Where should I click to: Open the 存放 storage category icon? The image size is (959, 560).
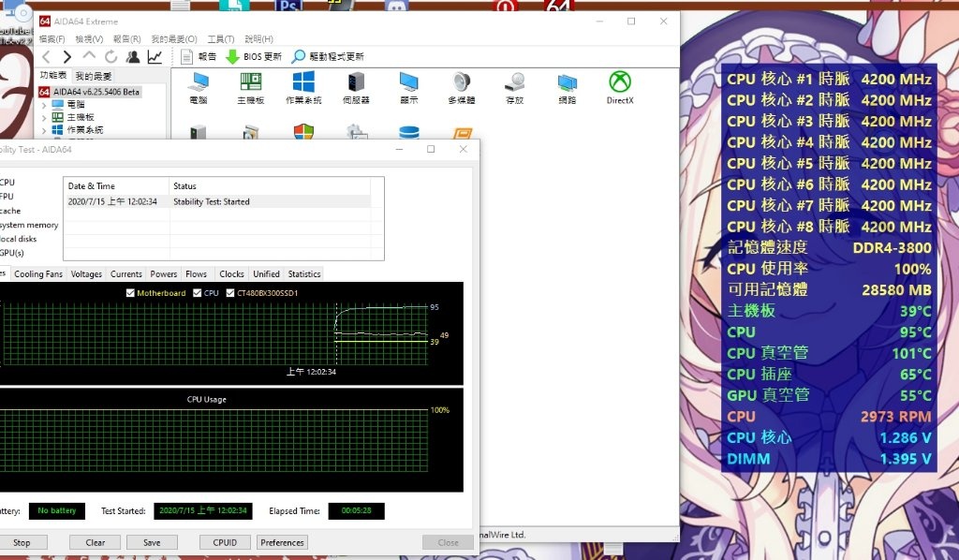pos(514,88)
